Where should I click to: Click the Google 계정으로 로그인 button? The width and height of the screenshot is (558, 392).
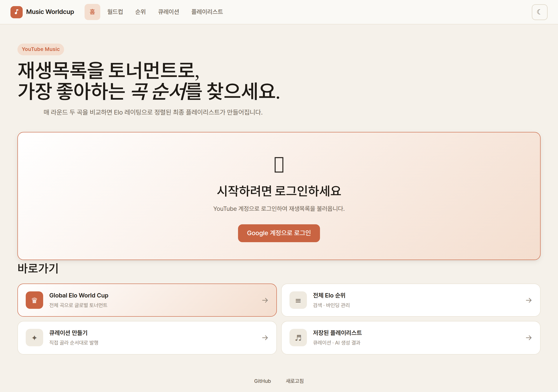click(x=279, y=233)
